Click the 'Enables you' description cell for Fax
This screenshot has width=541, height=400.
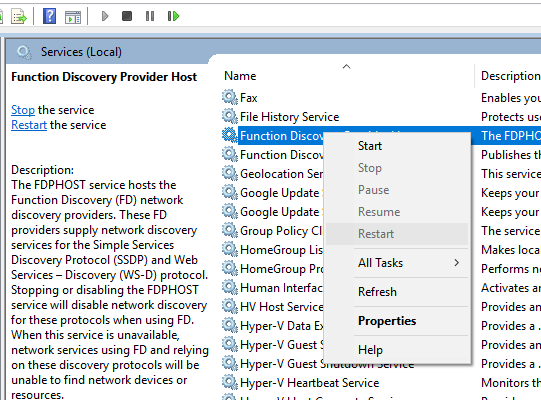[x=511, y=98]
